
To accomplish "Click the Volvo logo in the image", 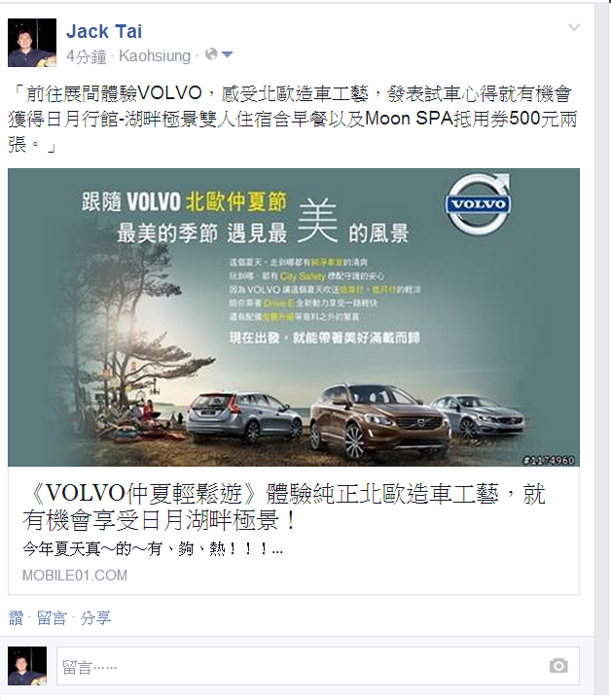I will coord(479,204).
